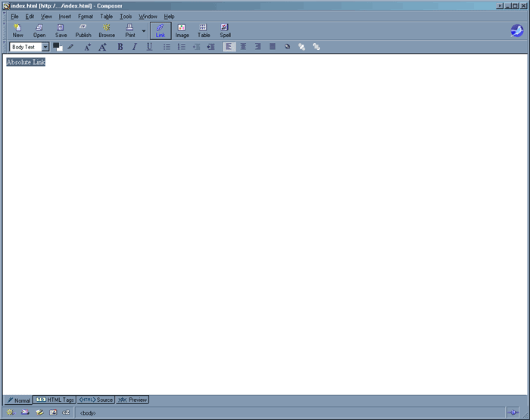Click the text foreground color swatch
The image size is (530, 420).
coord(57,46)
